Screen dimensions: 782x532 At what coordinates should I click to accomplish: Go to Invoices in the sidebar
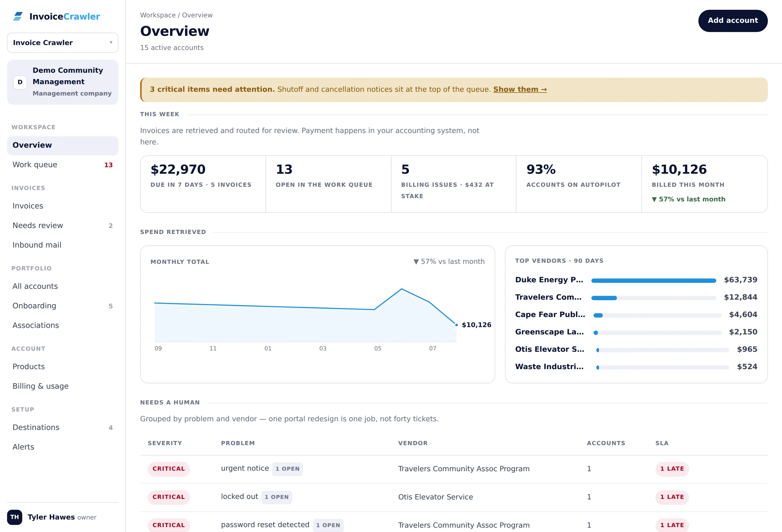click(62, 206)
